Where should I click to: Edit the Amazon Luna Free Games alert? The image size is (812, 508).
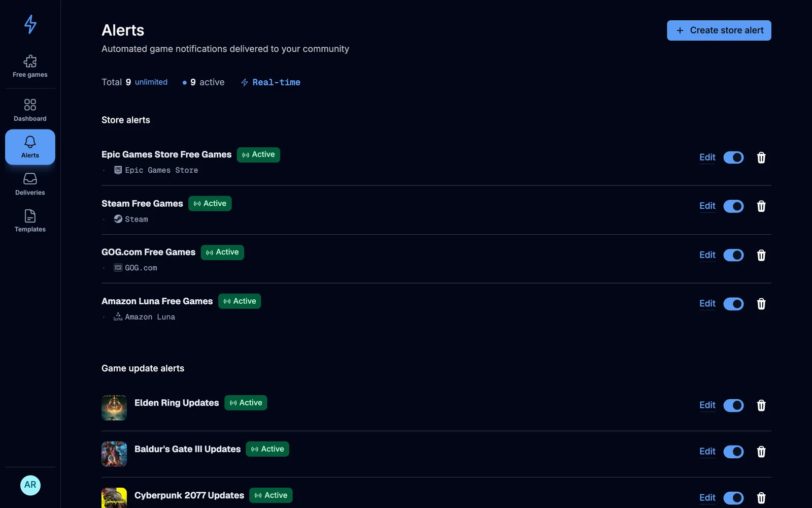707,304
